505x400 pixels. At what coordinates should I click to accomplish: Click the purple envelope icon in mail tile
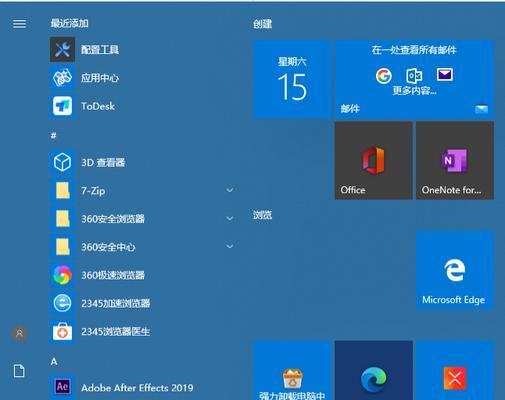tap(445, 74)
